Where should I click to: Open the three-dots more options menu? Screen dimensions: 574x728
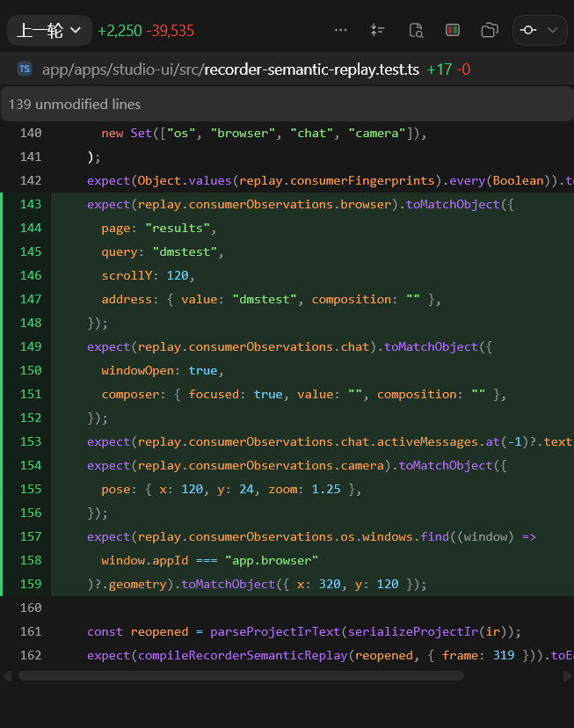coord(340,30)
